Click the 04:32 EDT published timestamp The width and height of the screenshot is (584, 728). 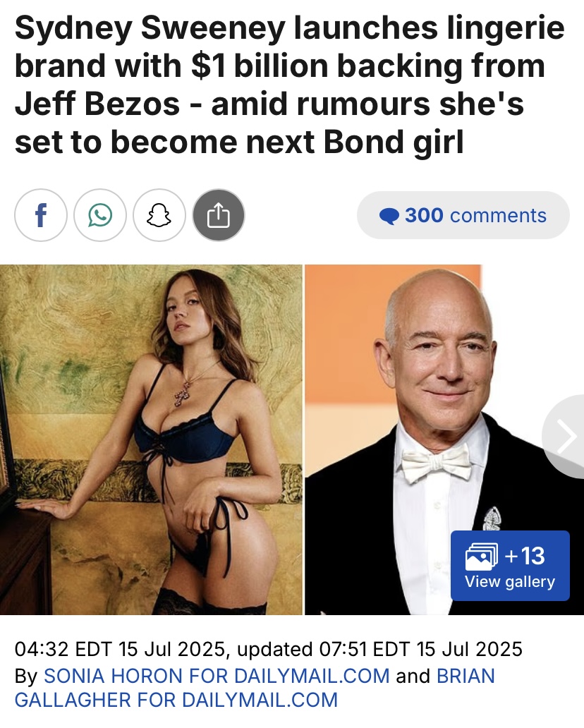[x=121, y=649]
